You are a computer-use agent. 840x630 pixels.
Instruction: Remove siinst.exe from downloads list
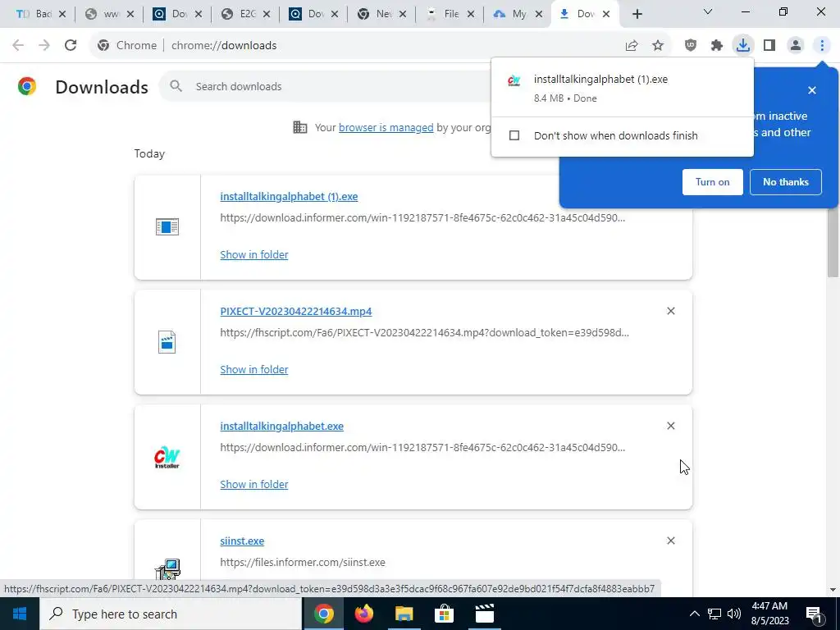tap(671, 541)
